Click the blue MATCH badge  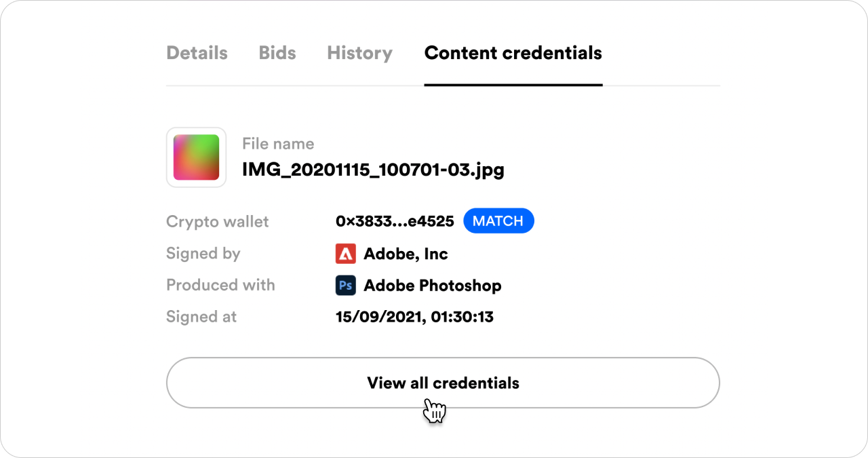pos(498,221)
